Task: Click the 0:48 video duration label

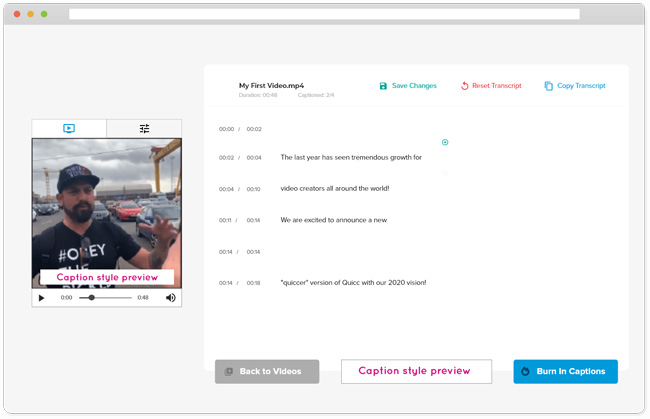Action: (x=143, y=298)
